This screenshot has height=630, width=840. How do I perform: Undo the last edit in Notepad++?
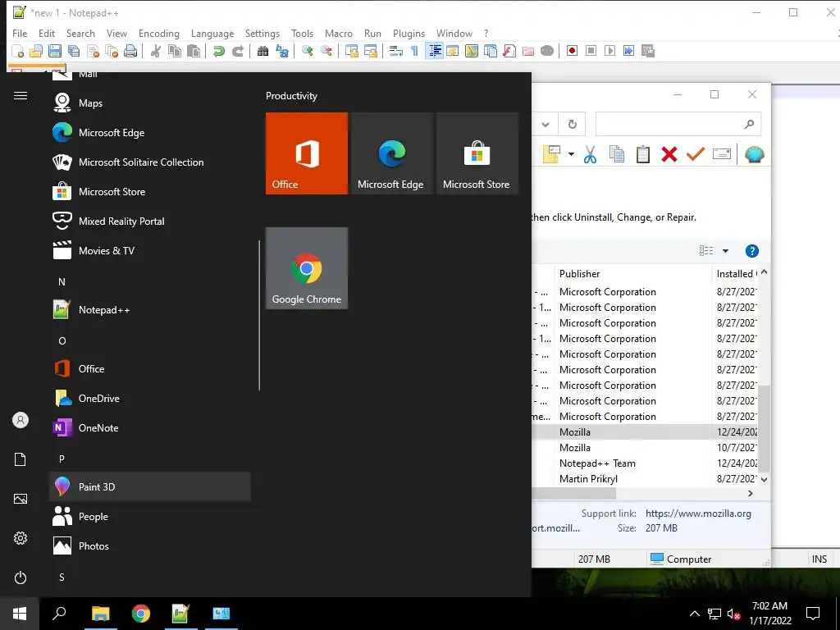[218, 51]
